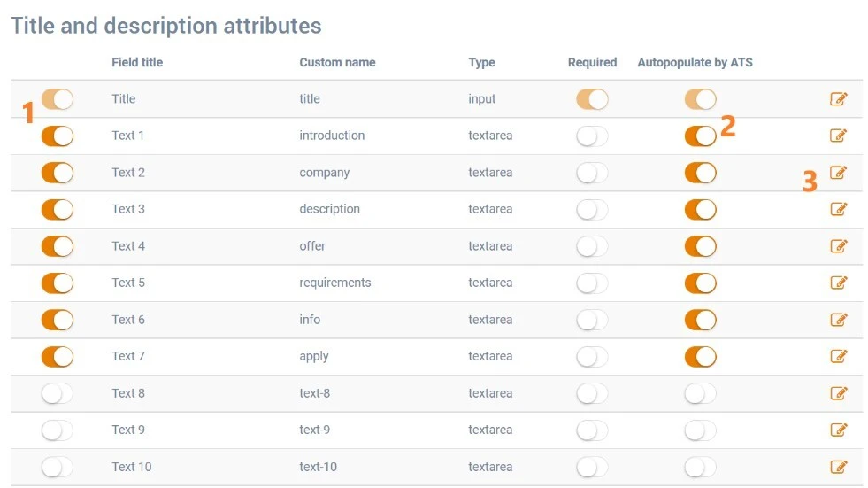Screen dimensions: 868x488
Task: Disable the Text 1 field enable toggle
Action: click(x=58, y=136)
